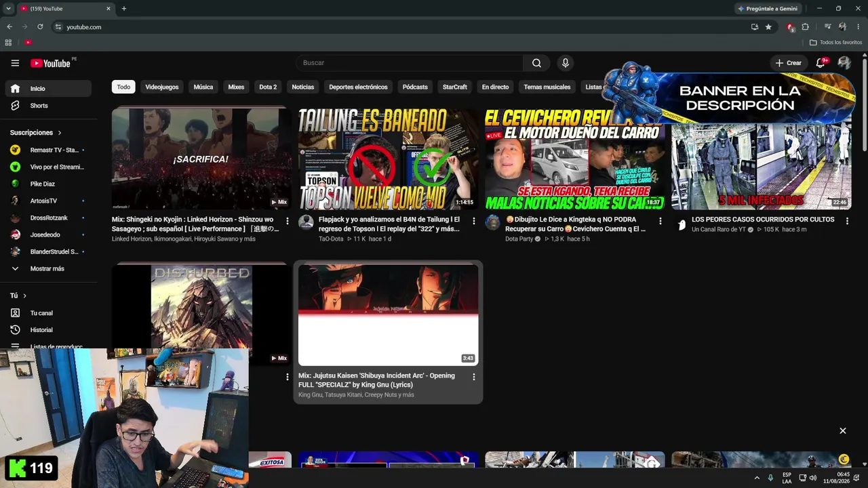Viewport: 868px width, 488px height.
Task: Open options menu for Dibujito Kingteka video
Action: click(660, 221)
